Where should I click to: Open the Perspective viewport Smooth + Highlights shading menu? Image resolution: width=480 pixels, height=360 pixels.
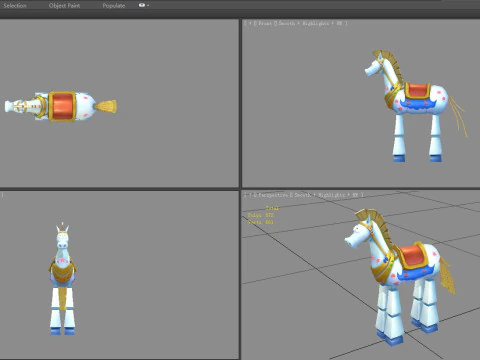coord(326,195)
